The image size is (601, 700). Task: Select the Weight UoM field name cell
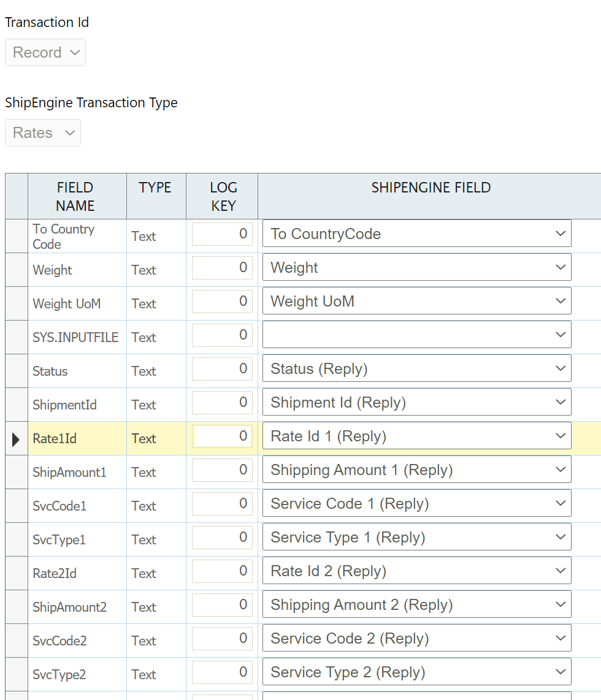click(77, 303)
